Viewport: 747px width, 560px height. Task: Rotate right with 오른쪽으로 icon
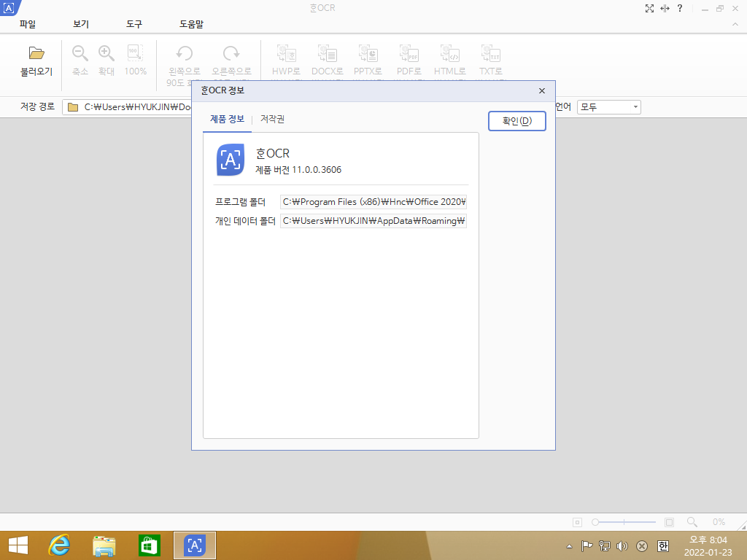231,52
